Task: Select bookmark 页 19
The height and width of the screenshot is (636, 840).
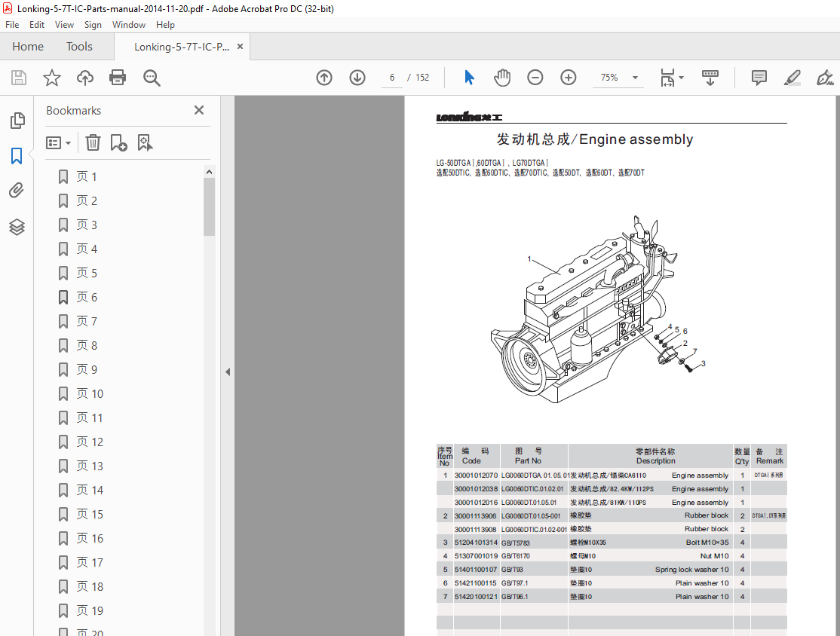Action: (x=90, y=610)
